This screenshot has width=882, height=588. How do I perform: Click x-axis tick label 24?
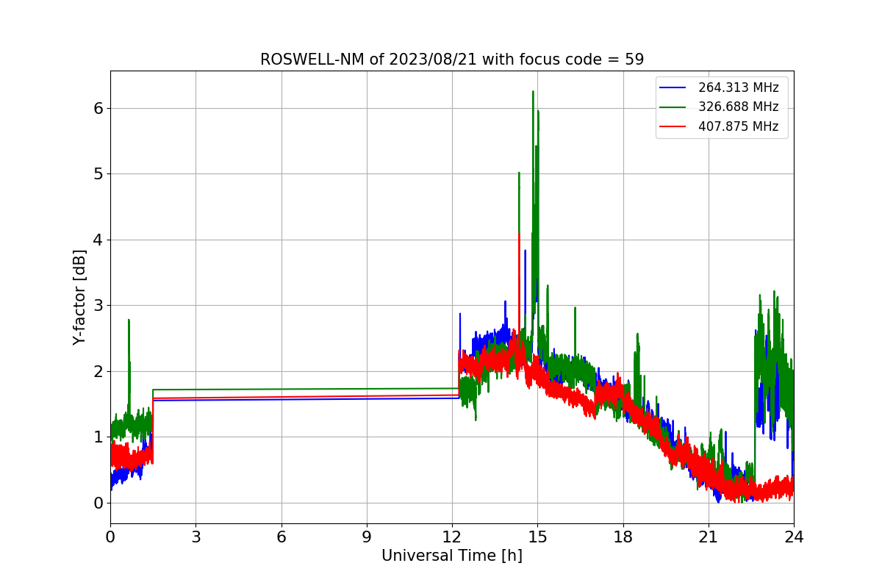point(794,537)
